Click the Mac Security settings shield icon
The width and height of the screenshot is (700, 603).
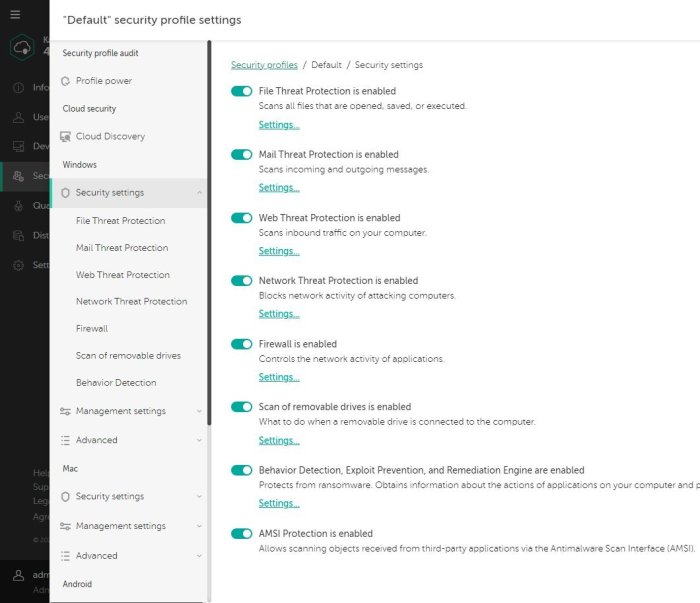[x=66, y=497]
